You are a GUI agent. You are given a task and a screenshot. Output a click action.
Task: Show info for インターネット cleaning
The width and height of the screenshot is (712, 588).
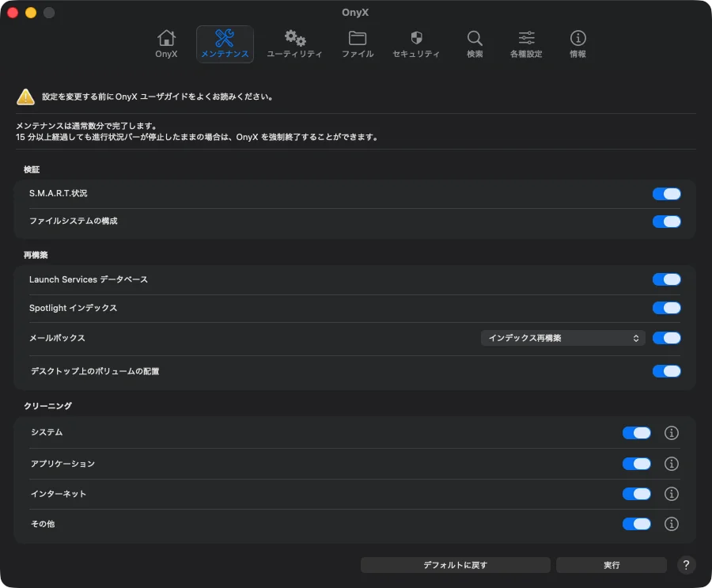(671, 494)
